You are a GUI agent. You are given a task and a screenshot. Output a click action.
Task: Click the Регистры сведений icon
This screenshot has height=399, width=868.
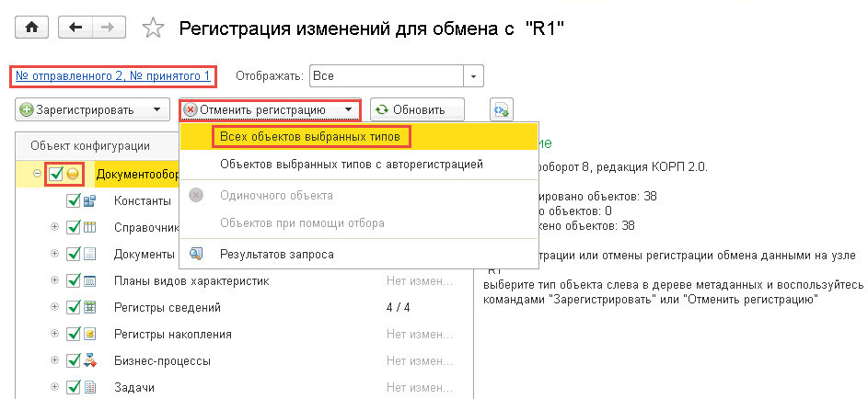89,307
